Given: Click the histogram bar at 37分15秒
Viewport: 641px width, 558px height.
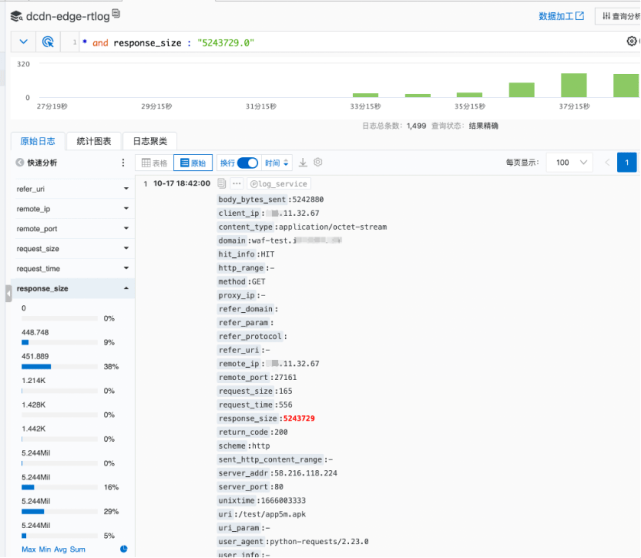Looking at the screenshot, I should 573,85.
